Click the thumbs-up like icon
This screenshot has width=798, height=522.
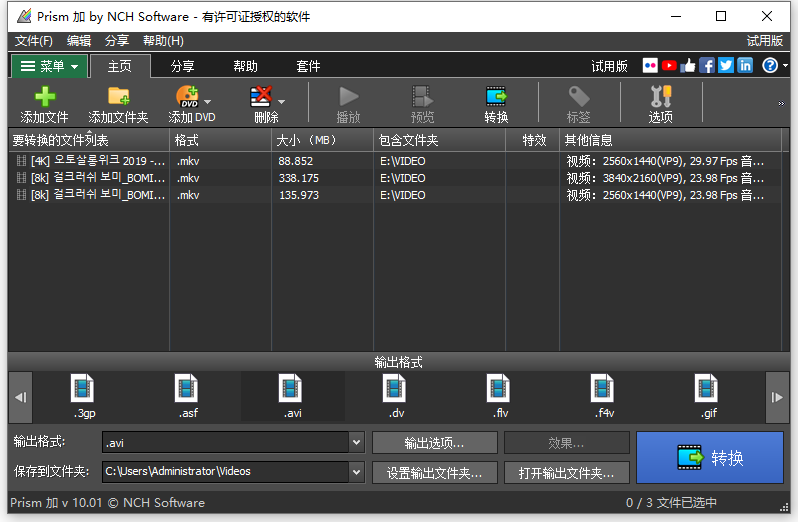click(688, 65)
